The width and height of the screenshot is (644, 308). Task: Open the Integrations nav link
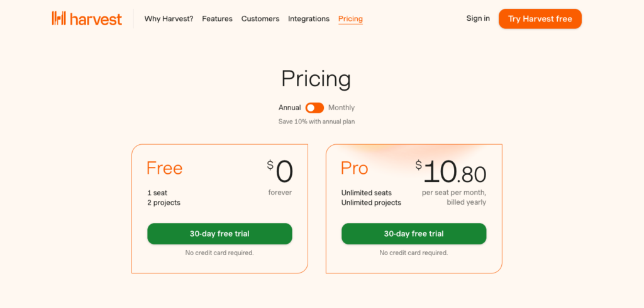(308, 19)
